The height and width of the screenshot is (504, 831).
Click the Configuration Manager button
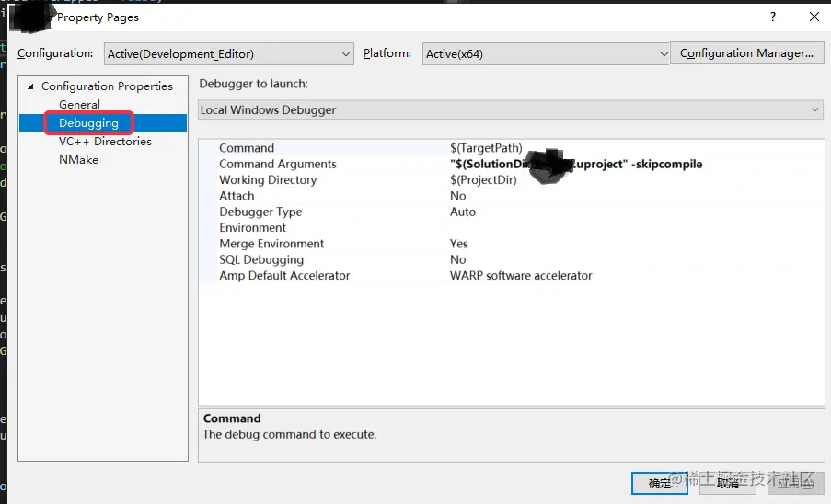[746, 53]
